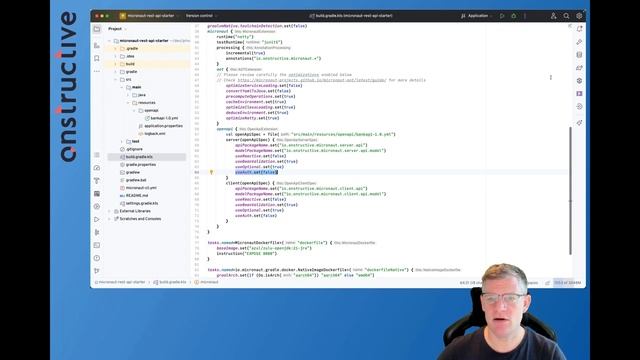
Task: Open the Problems tool window icon
Action: [97, 258]
